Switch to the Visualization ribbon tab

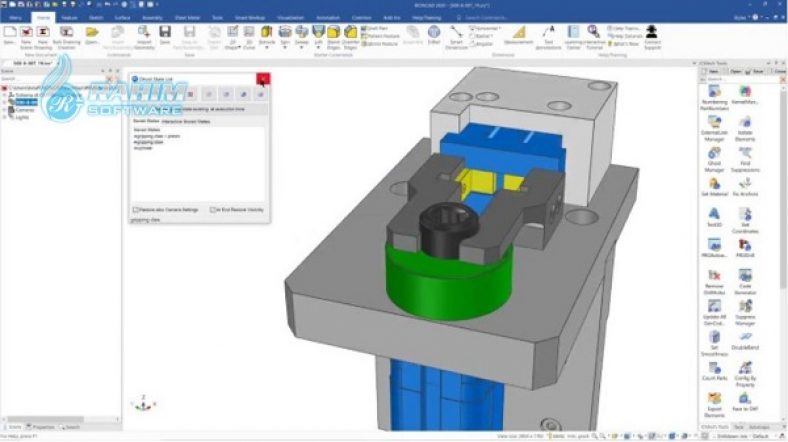290,18
